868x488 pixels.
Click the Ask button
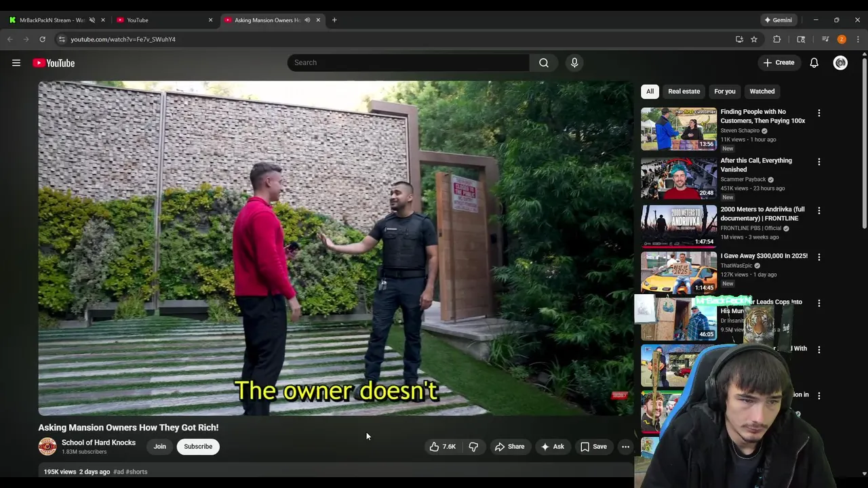tap(552, 447)
